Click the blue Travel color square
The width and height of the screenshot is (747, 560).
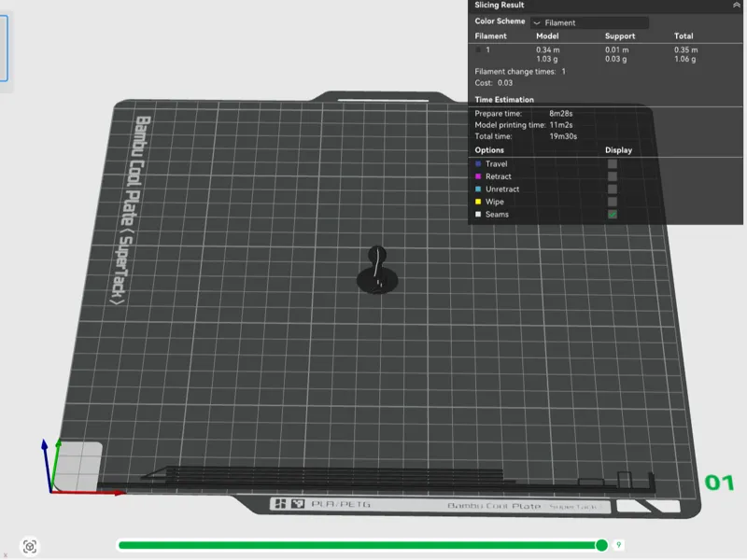478,164
